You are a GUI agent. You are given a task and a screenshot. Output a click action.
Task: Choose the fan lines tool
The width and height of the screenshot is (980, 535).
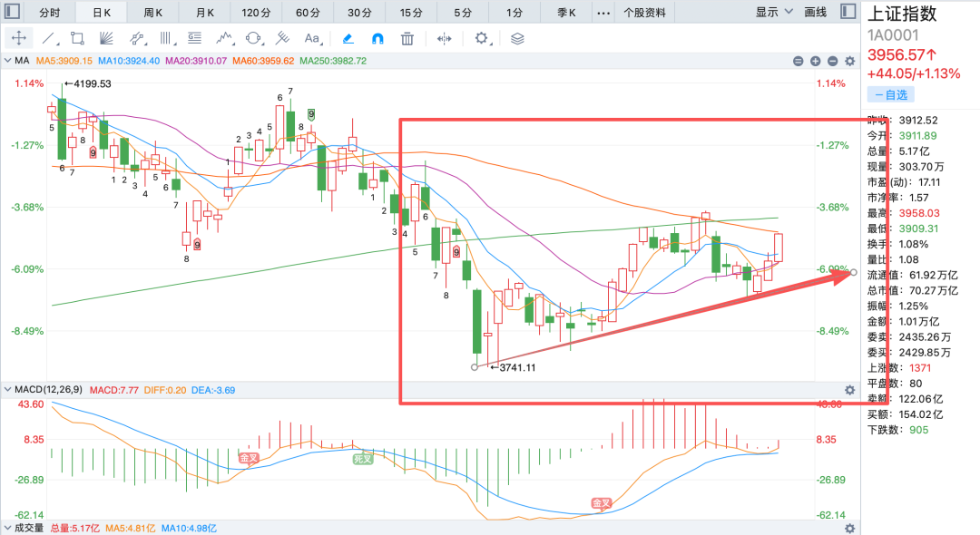(x=106, y=39)
